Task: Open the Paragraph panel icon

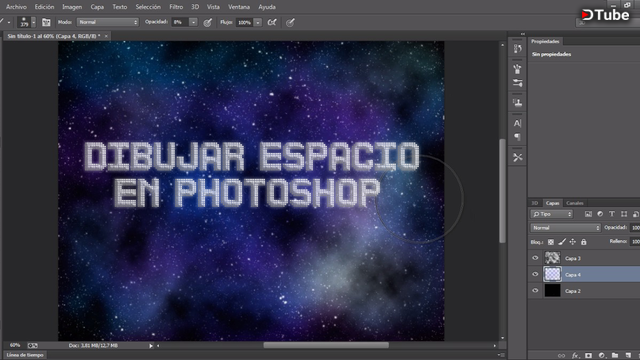Action: (x=518, y=137)
